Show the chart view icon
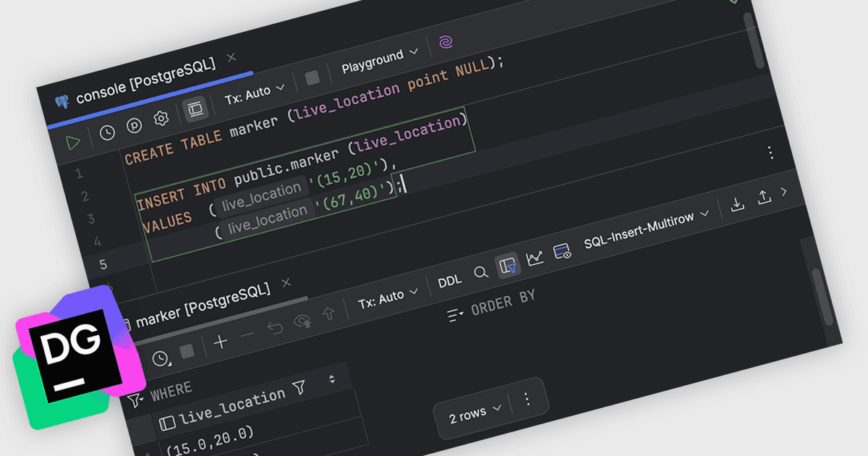The width and height of the screenshot is (868, 456). (x=535, y=258)
